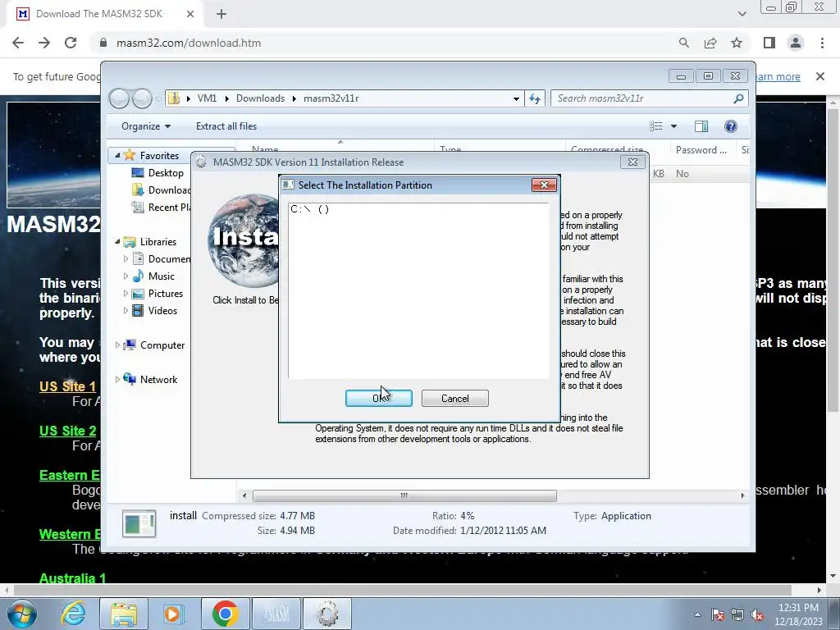Expand the Documents library node
Image resolution: width=840 pixels, height=630 pixels.
pyautogui.click(x=126, y=258)
